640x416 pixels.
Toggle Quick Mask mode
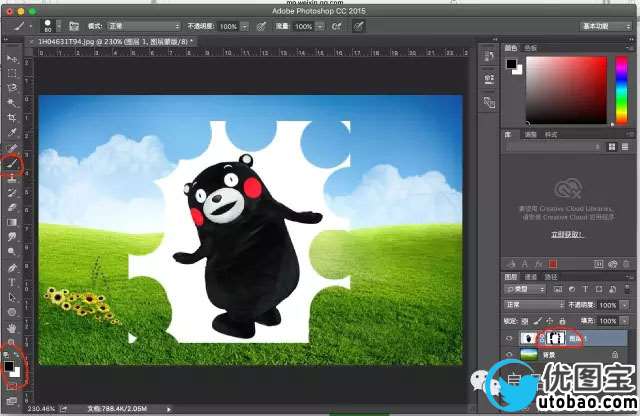[x=12, y=386]
